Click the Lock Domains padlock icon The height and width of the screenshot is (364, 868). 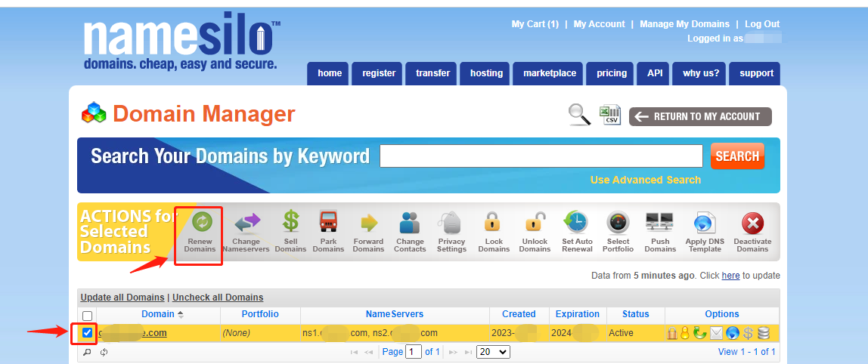click(493, 223)
